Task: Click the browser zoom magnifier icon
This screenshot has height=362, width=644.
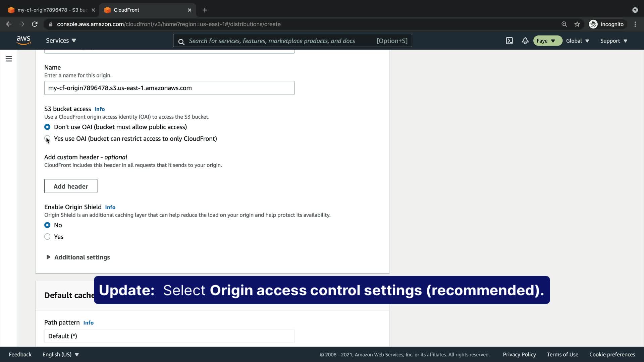Action: click(564, 24)
